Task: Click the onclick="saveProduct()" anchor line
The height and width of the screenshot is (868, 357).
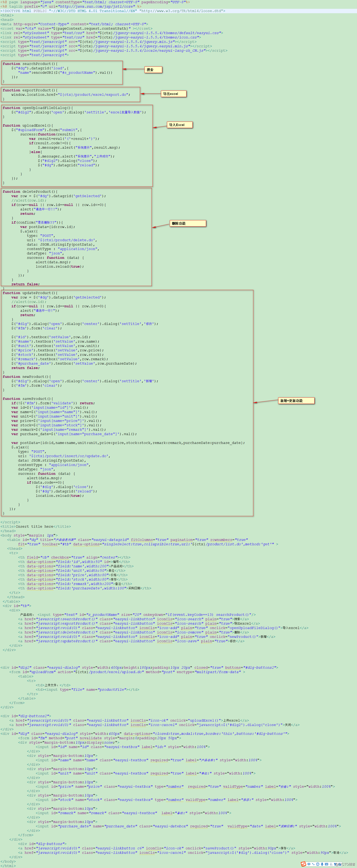Action: coord(157,848)
